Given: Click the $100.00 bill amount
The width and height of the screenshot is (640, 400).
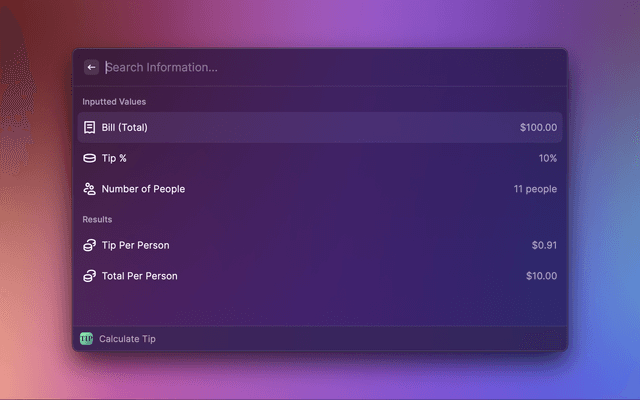Looking at the screenshot, I should pyautogui.click(x=538, y=128).
